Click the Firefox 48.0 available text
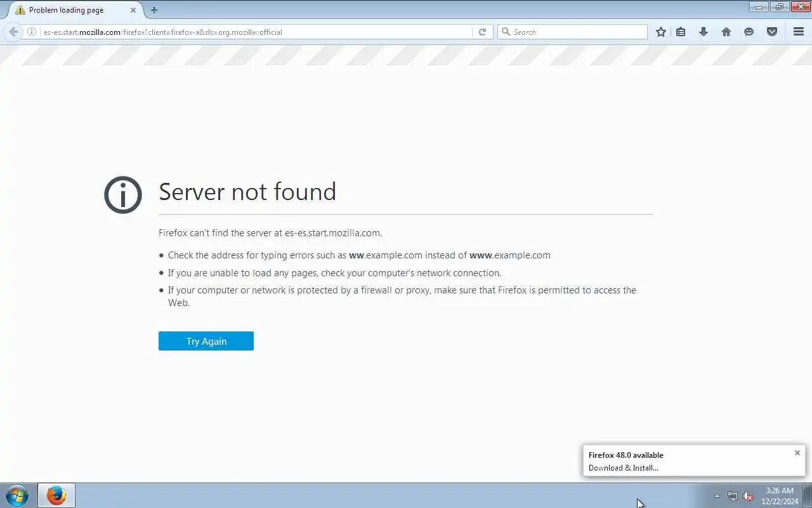The height and width of the screenshot is (508, 812). click(x=626, y=455)
